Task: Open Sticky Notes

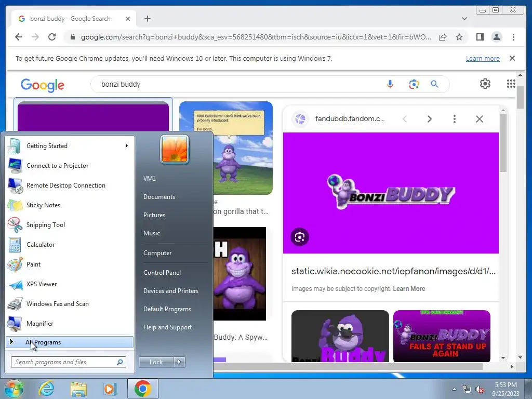Action: [x=70, y=205]
